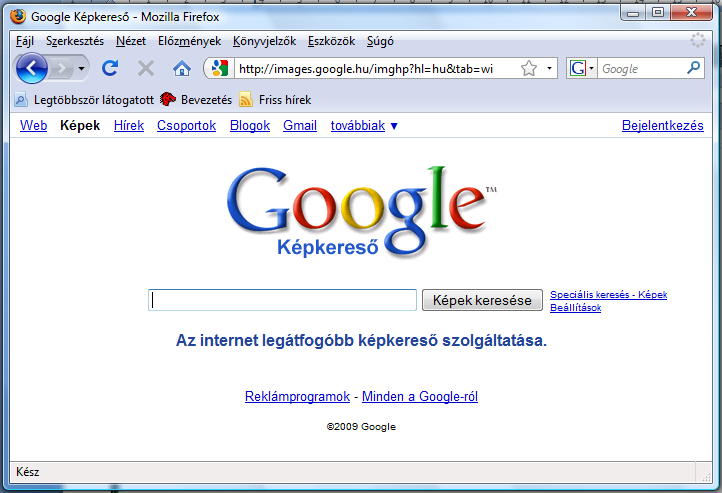Open the Előzmények menu

[189, 41]
